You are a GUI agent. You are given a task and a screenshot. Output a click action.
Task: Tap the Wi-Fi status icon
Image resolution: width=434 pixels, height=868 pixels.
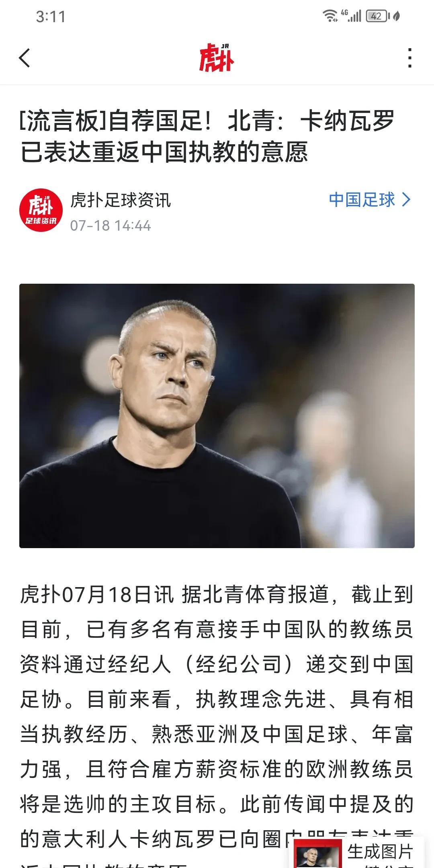tap(330, 16)
